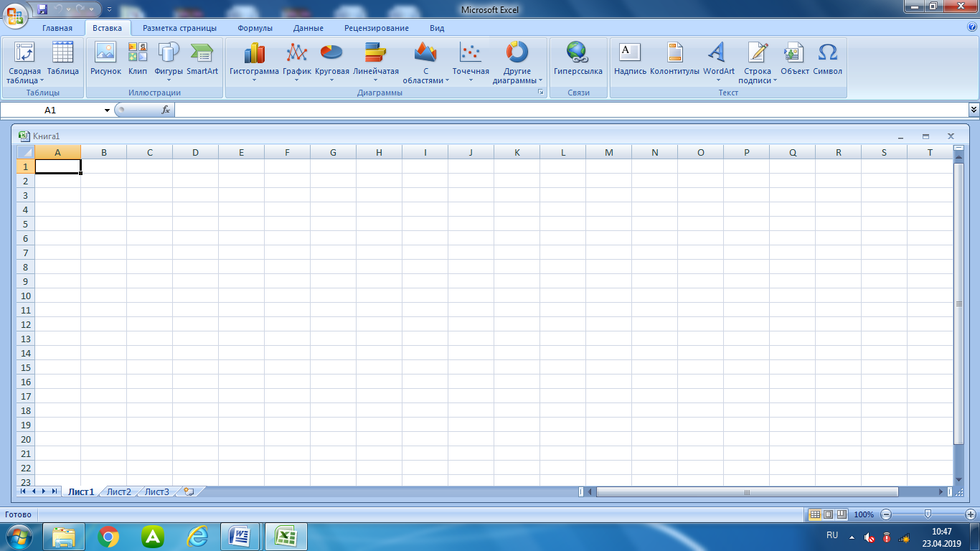The height and width of the screenshot is (551, 980).
Task: Switch to Page Break Preview in status bar
Action: pyautogui.click(x=842, y=514)
